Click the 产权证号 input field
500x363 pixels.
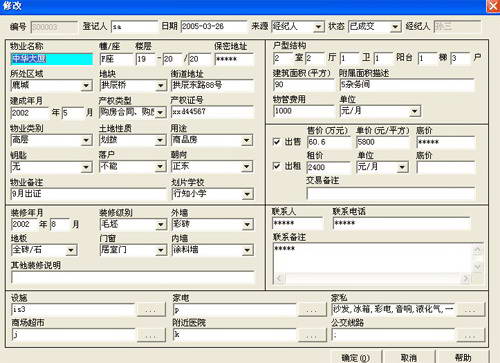[x=212, y=112]
